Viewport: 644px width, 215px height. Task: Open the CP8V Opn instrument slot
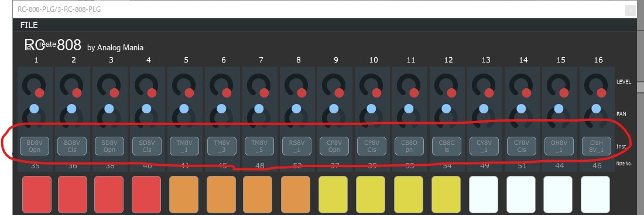click(334, 146)
